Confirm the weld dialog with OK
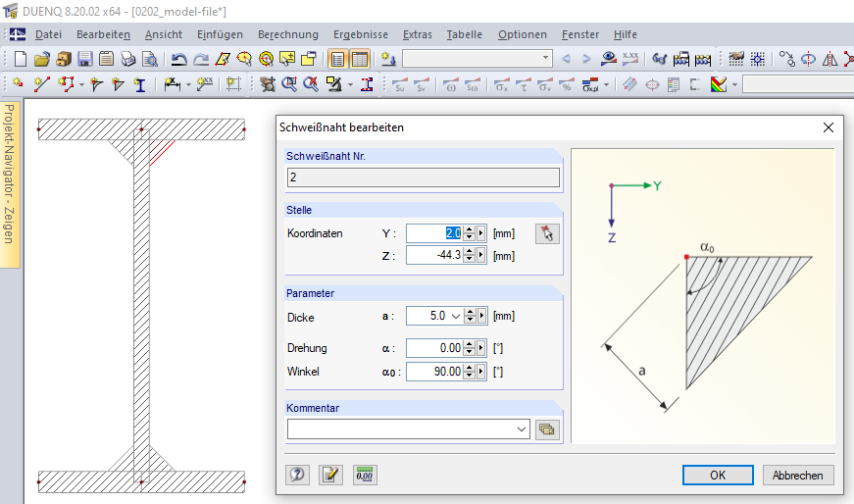The height and width of the screenshot is (504, 854). (718, 476)
